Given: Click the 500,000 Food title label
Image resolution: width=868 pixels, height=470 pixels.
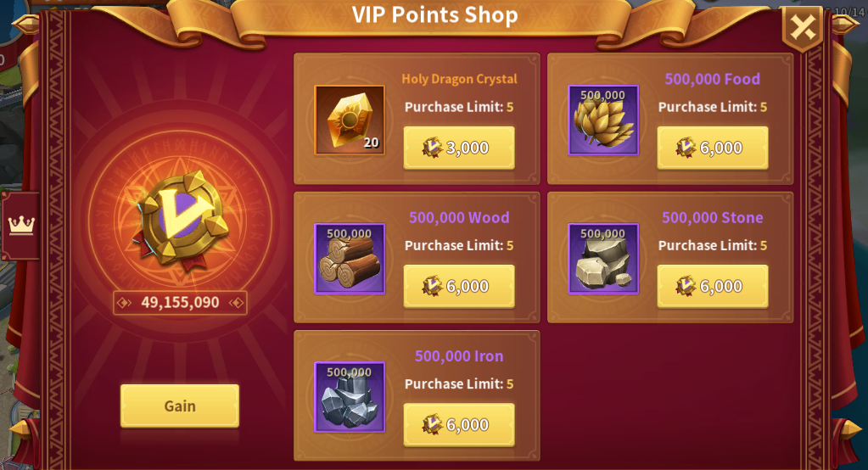Looking at the screenshot, I should 713,79.
